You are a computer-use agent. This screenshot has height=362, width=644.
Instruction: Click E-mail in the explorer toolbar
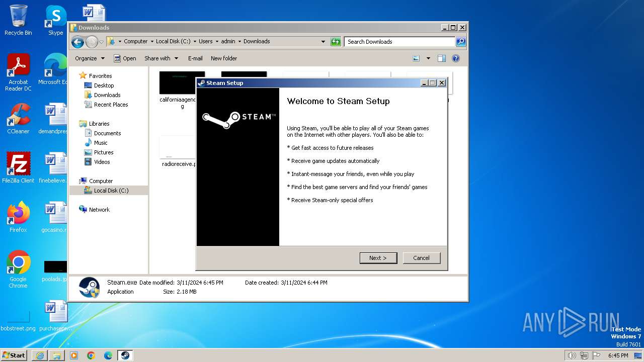click(195, 58)
